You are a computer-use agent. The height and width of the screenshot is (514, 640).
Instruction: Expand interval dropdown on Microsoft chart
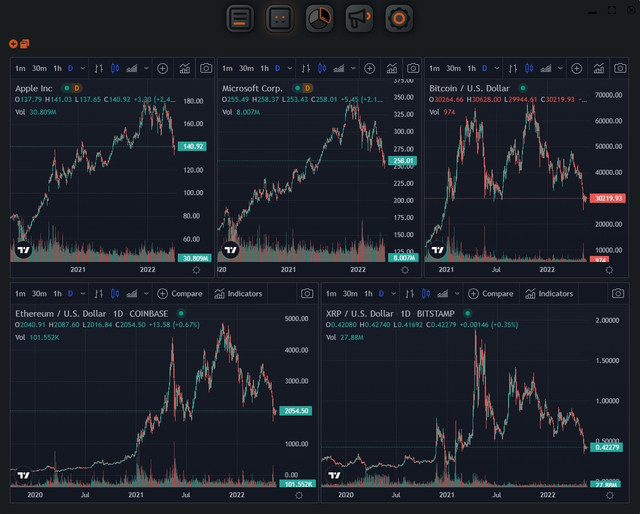290,68
